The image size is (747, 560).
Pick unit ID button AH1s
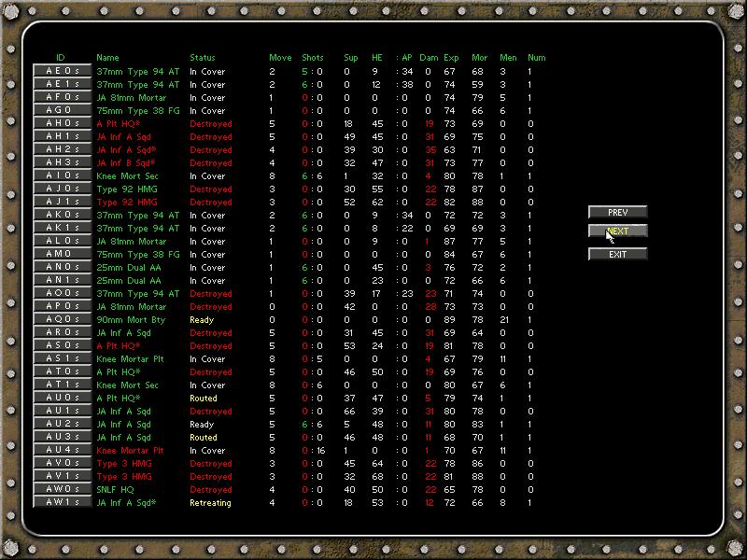coord(62,136)
